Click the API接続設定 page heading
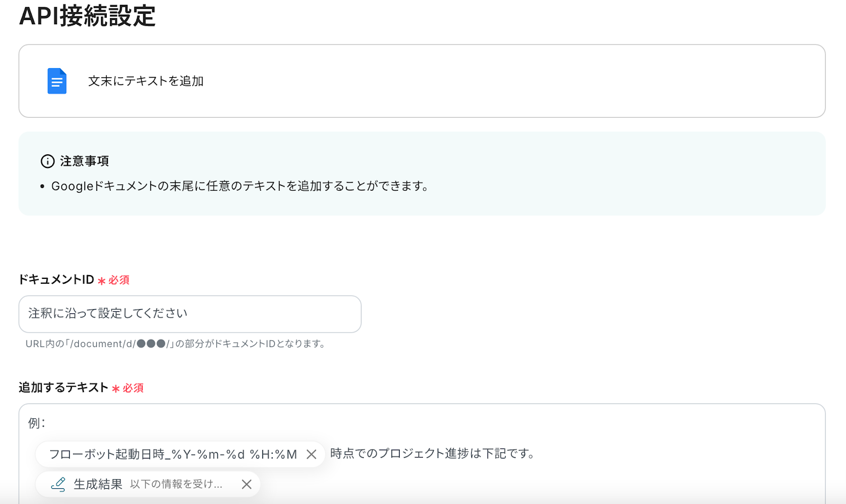Viewport: 846px width, 504px height. pyautogui.click(x=87, y=16)
